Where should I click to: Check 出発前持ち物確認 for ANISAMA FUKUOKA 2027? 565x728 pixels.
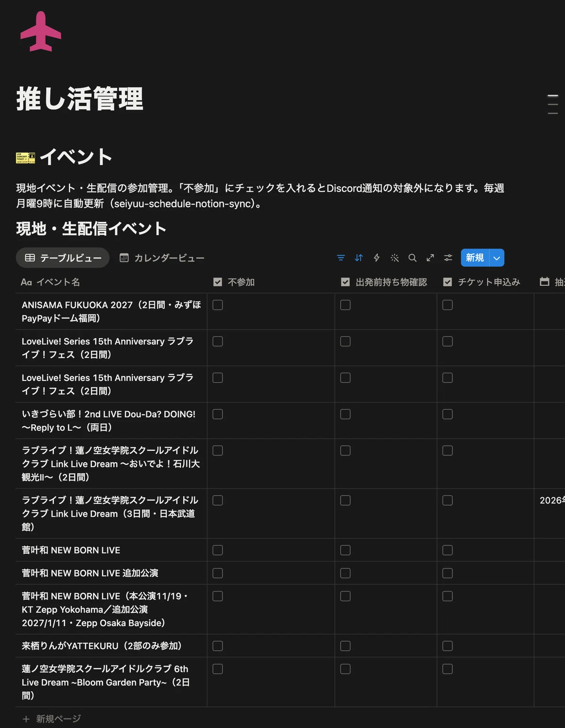point(345,305)
